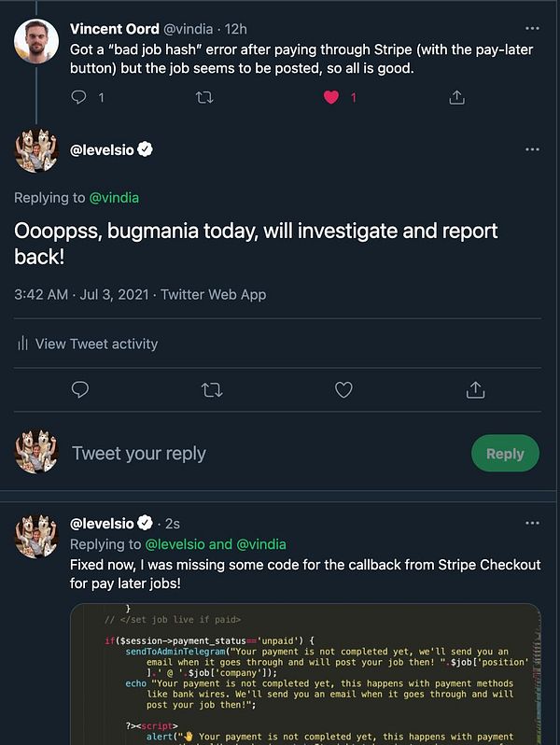
Task: Like the bugmania tweet
Action: (x=343, y=389)
